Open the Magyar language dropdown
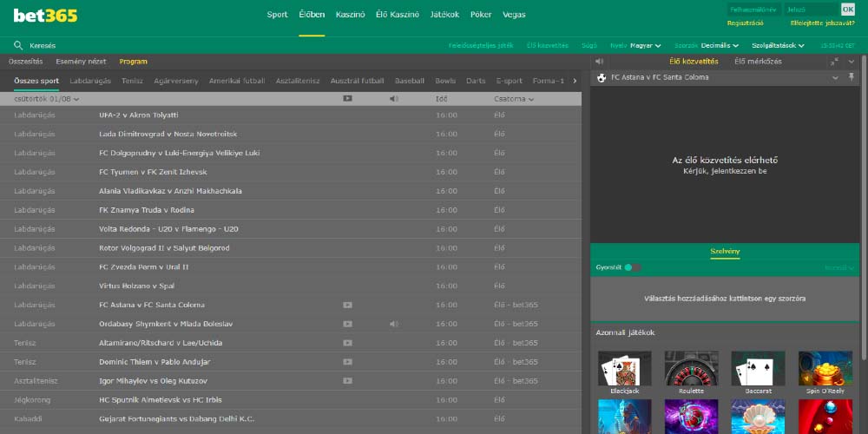The height and width of the screenshot is (434, 868). [x=645, y=45]
